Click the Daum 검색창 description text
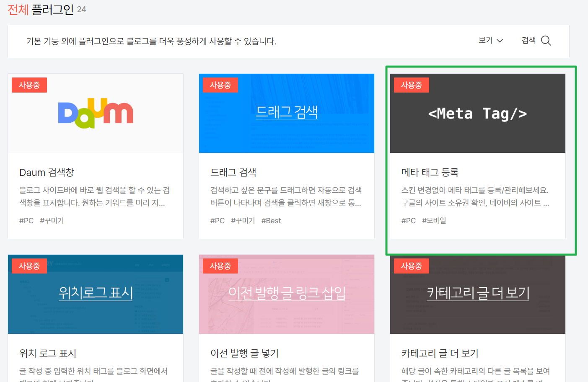 pos(95,196)
